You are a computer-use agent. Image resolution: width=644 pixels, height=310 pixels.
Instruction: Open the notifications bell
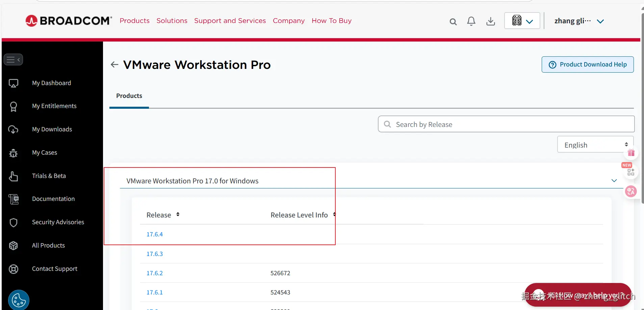click(x=471, y=21)
